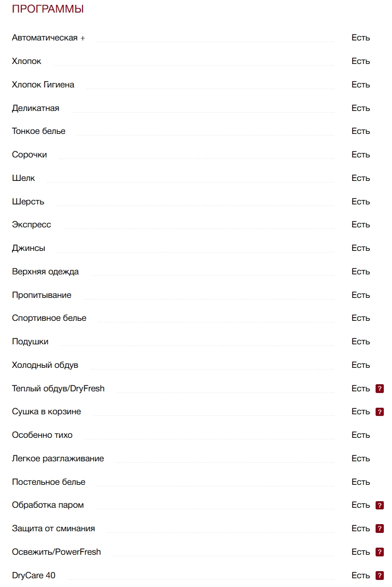Show DryCare 40 help info
This screenshot has width=392, height=587.
coord(379,575)
